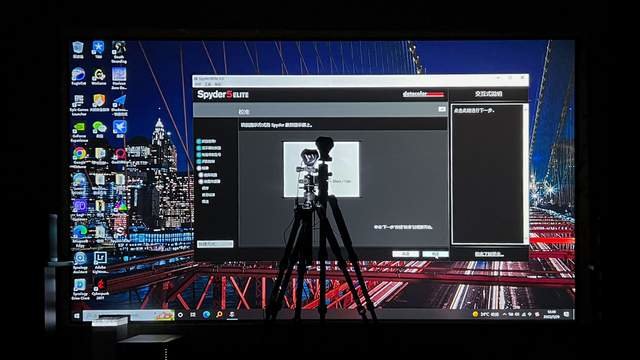Open the WeChat desktop icon
The image size is (640, 360).
tap(99, 130)
